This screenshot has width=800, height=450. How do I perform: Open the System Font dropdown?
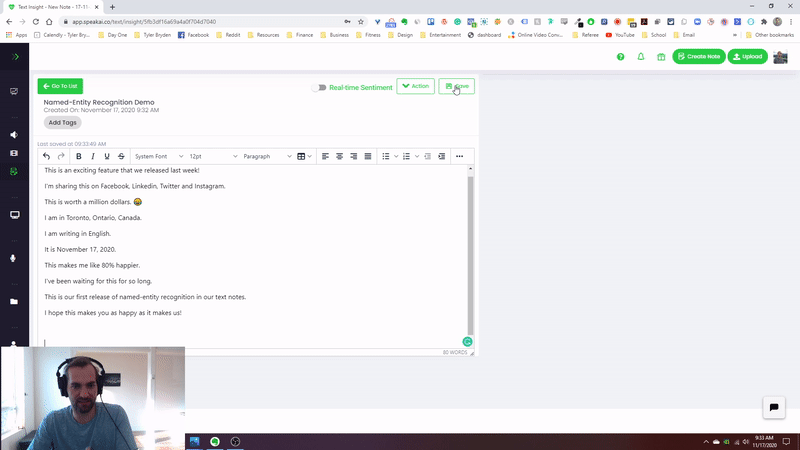tap(159, 156)
